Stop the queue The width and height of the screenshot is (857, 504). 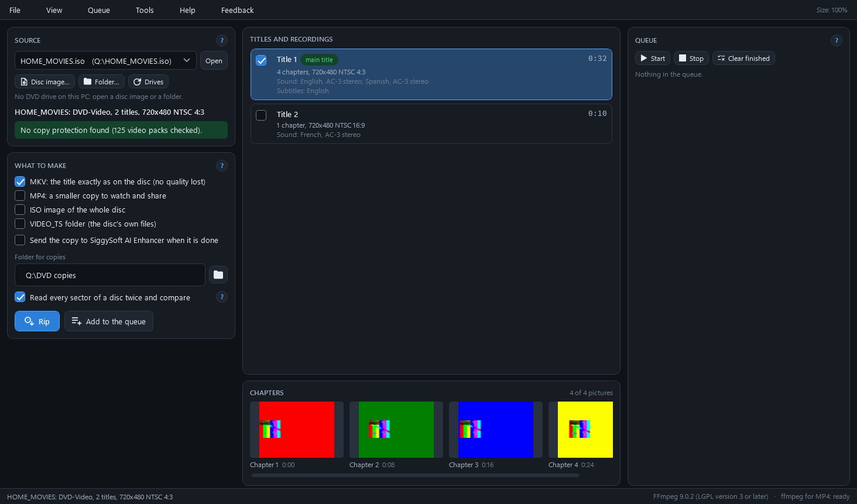coord(691,59)
